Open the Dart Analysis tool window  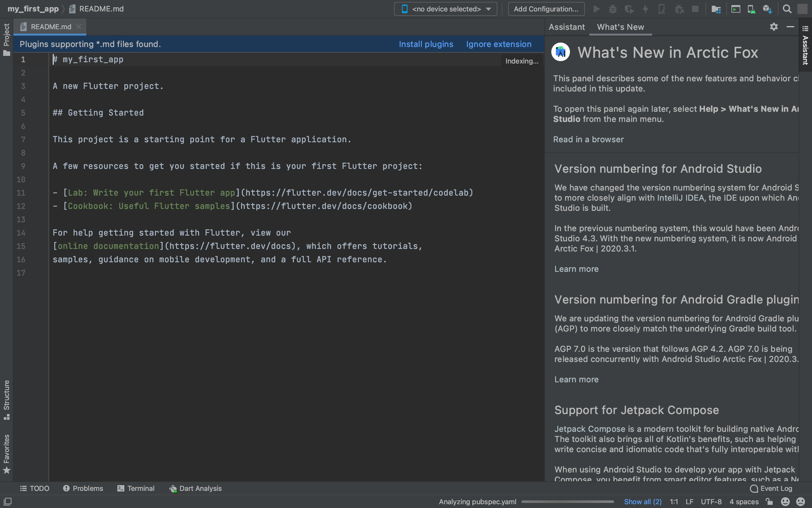coord(195,488)
